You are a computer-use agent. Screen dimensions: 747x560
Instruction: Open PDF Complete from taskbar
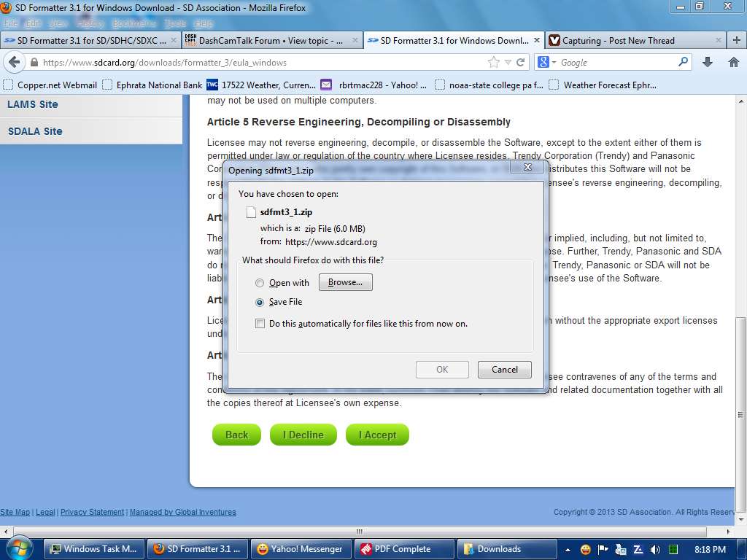(x=404, y=549)
